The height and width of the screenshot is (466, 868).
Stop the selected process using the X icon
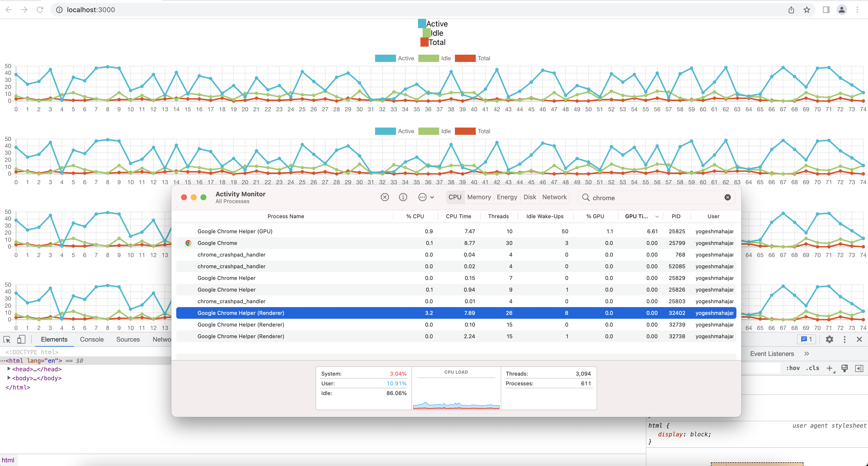point(384,197)
